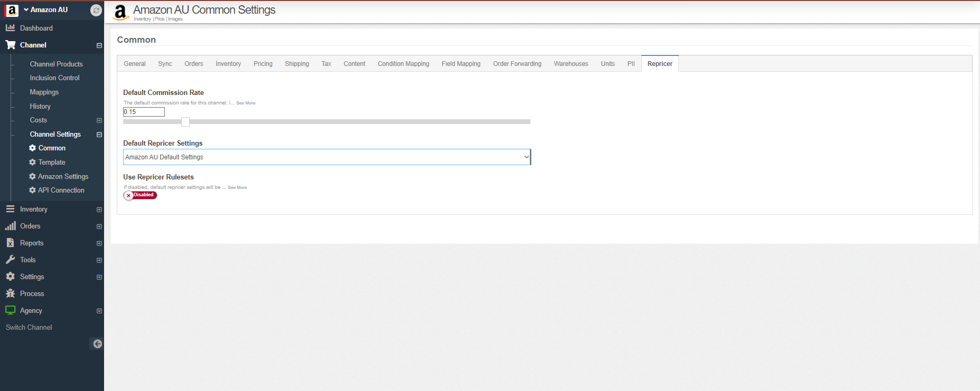980x391 pixels.
Task: Click the gear icon next to Common
Action: (x=32, y=148)
